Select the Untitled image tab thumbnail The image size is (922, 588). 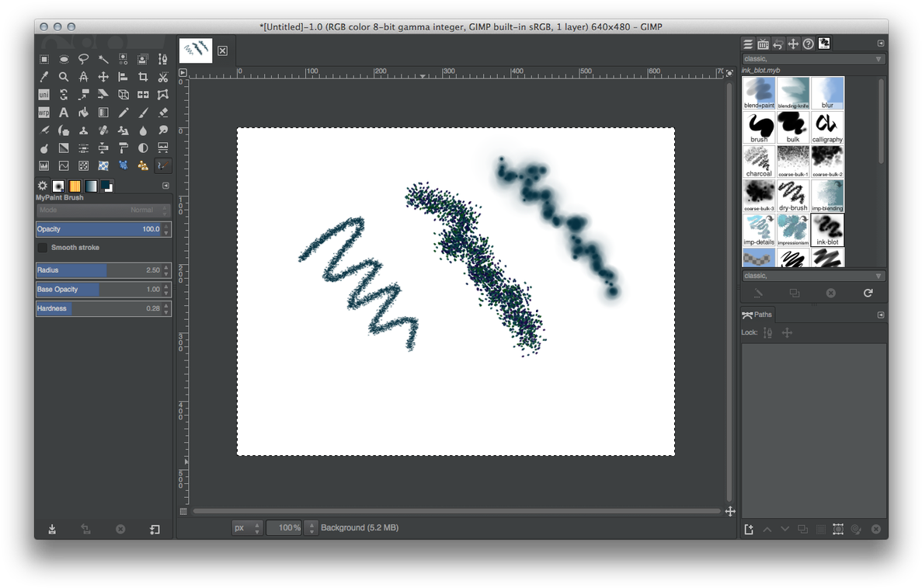(195, 50)
